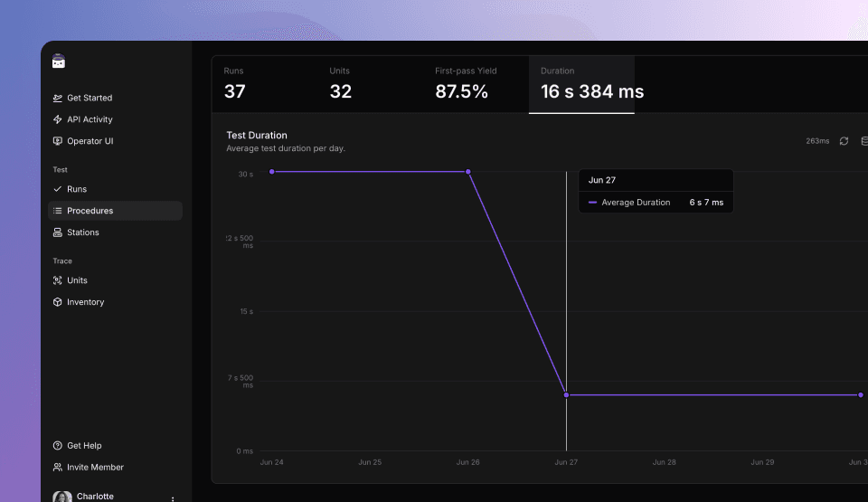Click the database icon beside refresh
Viewport: 868px width, 502px height.
[x=863, y=141]
